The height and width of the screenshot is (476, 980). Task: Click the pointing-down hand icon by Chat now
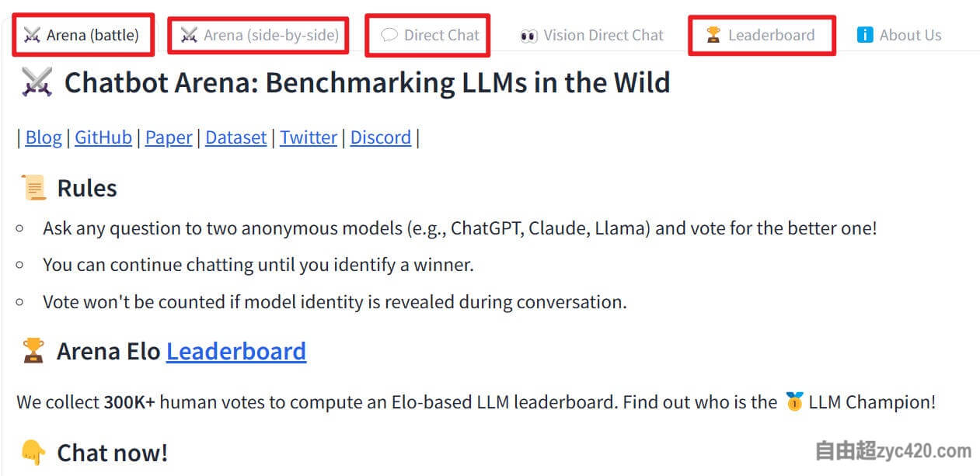(x=33, y=452)
